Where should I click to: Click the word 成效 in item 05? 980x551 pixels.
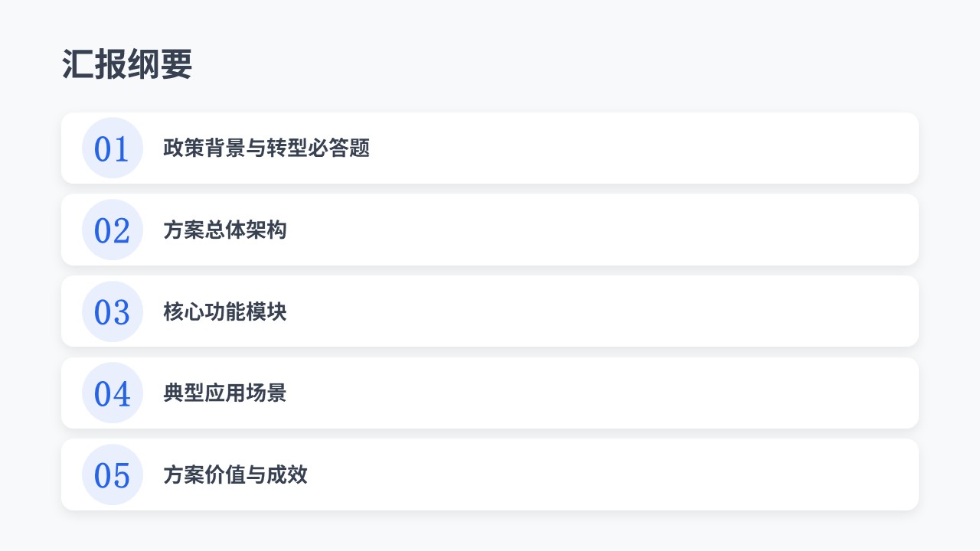point(287,474)
